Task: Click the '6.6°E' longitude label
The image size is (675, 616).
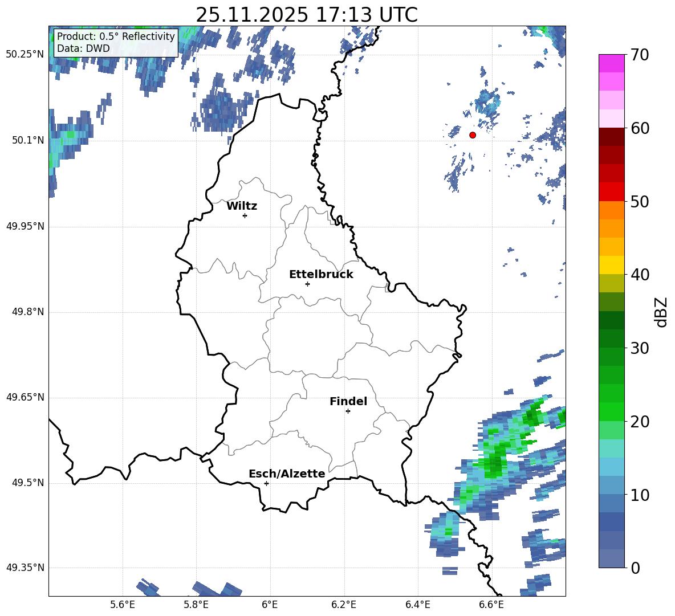Action: click(491, 605)
